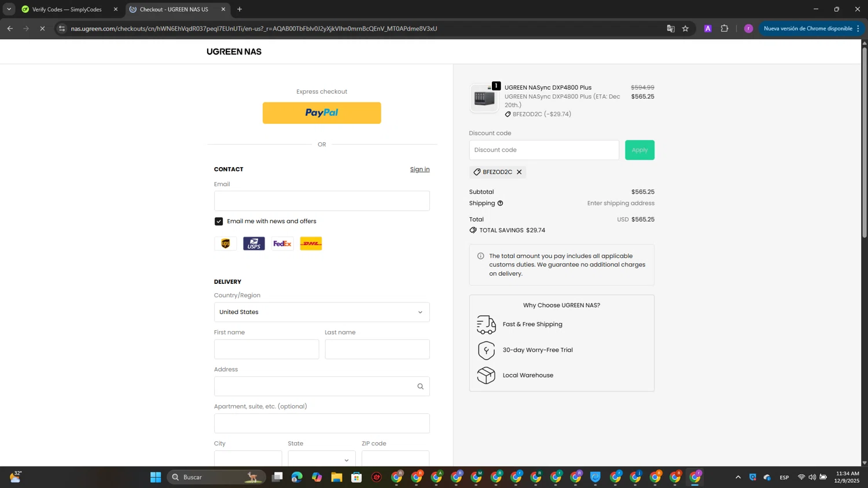This screenshot has width=868, height=488.
Task: Click the Apply discount button
Action: tap(639, 150)
